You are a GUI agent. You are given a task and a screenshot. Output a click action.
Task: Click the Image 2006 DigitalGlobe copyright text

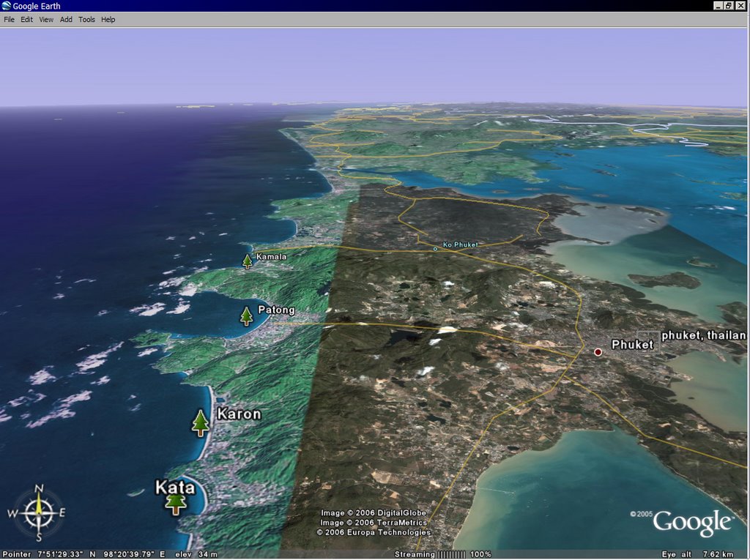pos(373,512)
